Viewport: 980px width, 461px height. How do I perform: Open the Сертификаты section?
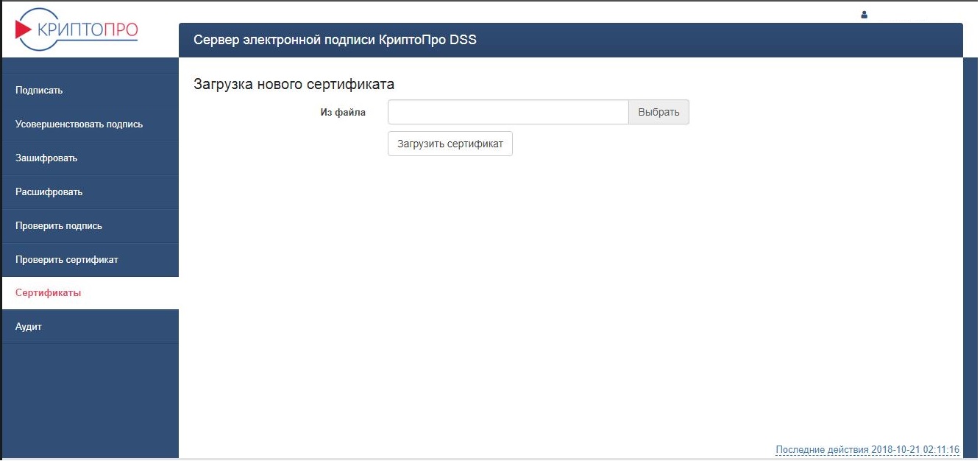(90, 293)
